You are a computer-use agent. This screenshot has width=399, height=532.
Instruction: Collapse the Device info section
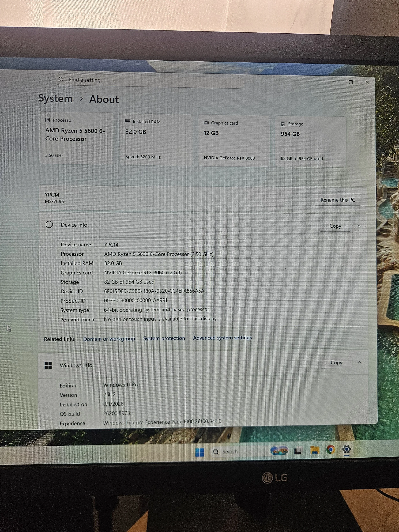[359, 226]
